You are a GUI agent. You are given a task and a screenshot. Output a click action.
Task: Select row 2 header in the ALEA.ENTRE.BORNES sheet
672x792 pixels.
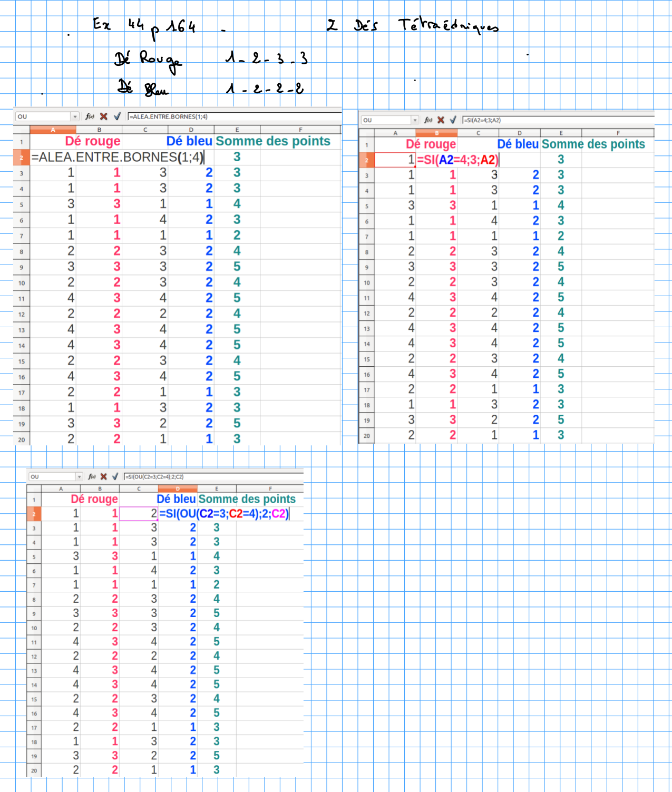click(22, 158)
